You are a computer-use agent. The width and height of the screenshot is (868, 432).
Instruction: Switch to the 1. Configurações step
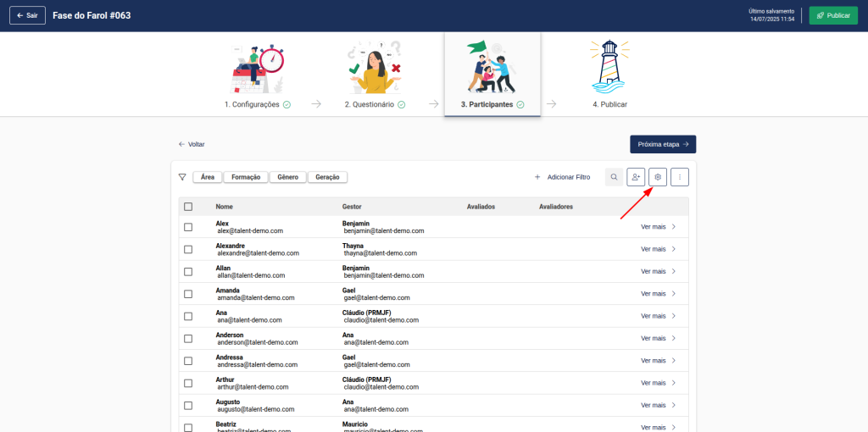click(257, 104)
